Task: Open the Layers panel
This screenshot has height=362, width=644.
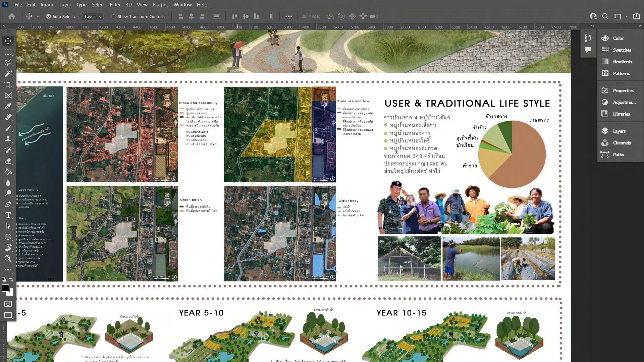Action: tap(620, 131)
